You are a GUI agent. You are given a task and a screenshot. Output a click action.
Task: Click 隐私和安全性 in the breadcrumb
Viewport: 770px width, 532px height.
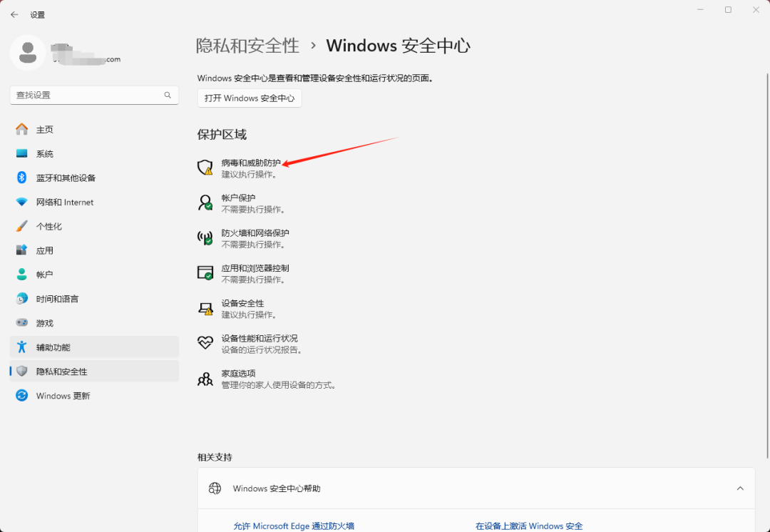point(247,45)
